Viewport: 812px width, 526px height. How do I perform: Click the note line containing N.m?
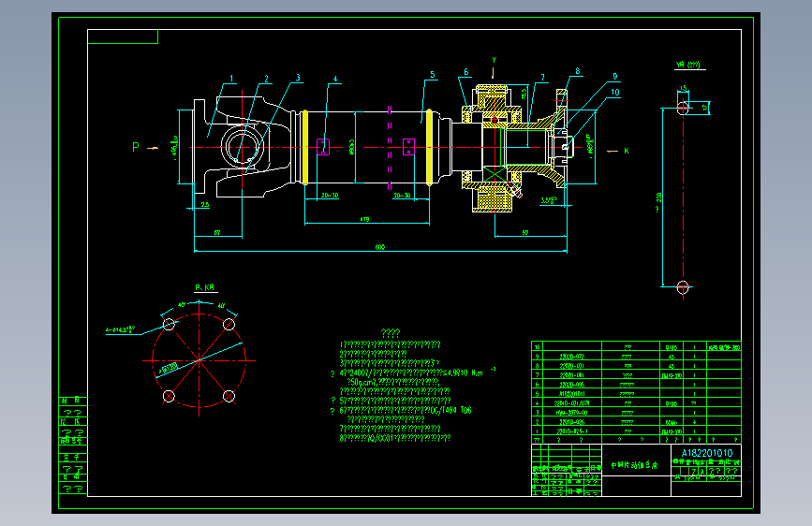(412, 373)
